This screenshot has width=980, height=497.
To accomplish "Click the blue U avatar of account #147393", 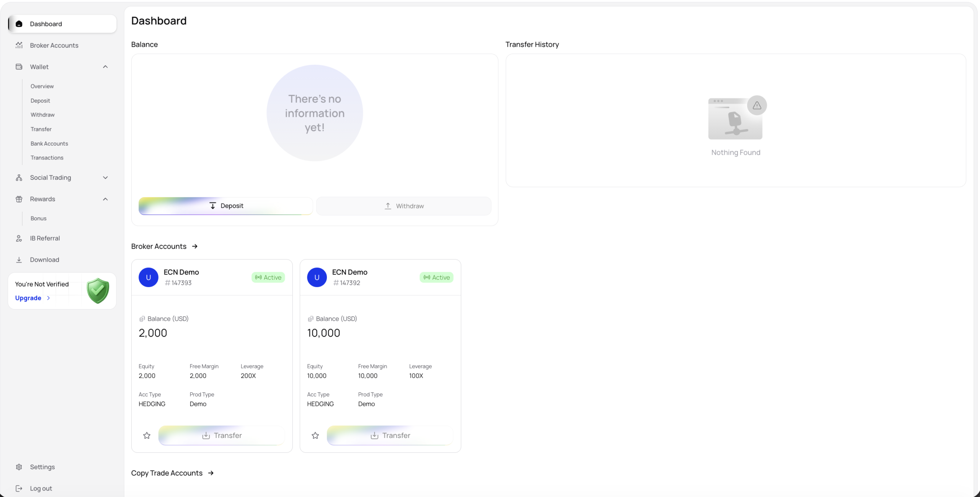I will (x=149, y=277).
